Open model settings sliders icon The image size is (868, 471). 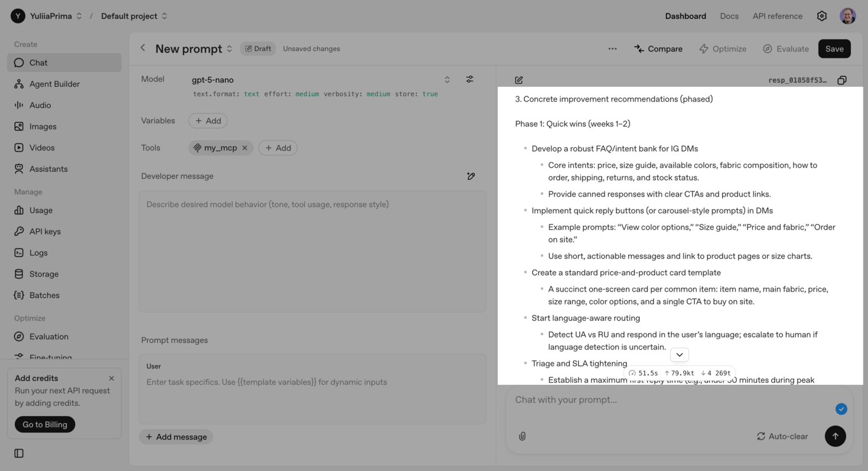[x=469, y=79]
